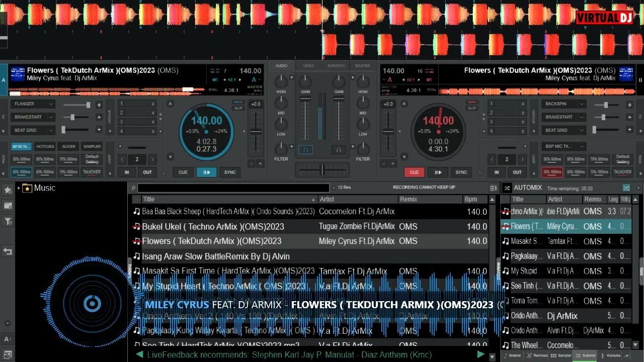Click key down arrow on deck A display

tap(224, 79)
